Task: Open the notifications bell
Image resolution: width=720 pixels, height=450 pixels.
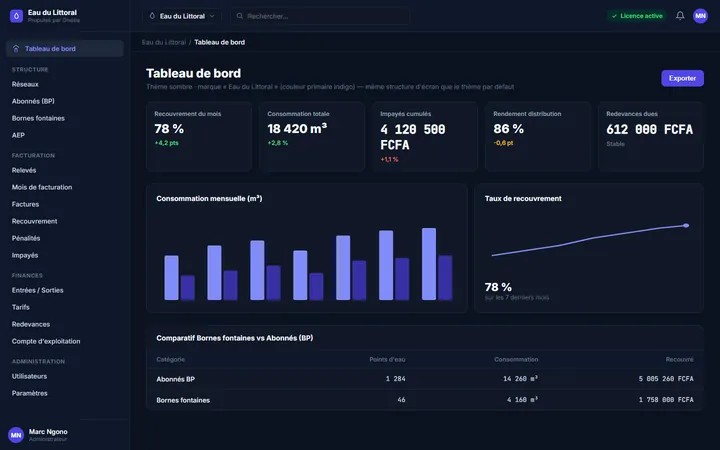Action: pyautogui.click(x=680, y=16)
